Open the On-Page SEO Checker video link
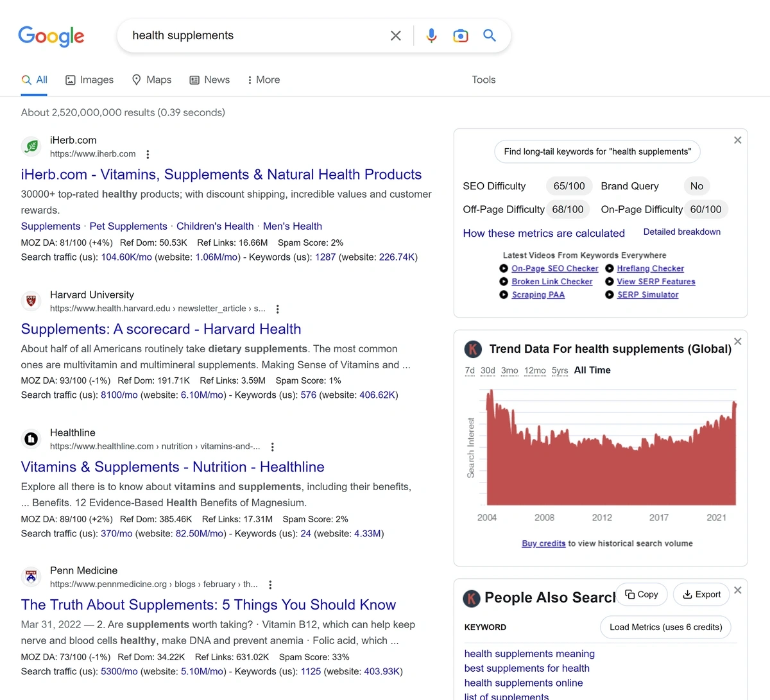 coord(555,269)
